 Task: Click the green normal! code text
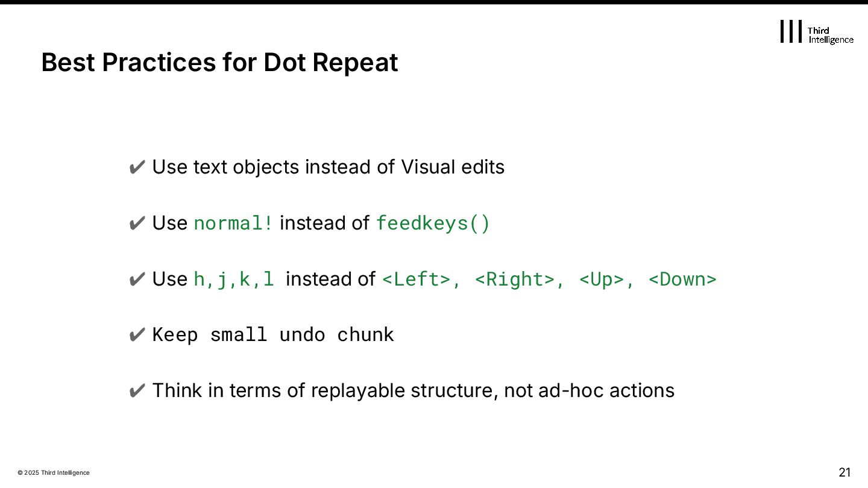pyautogui.click(x=233, y=224)
